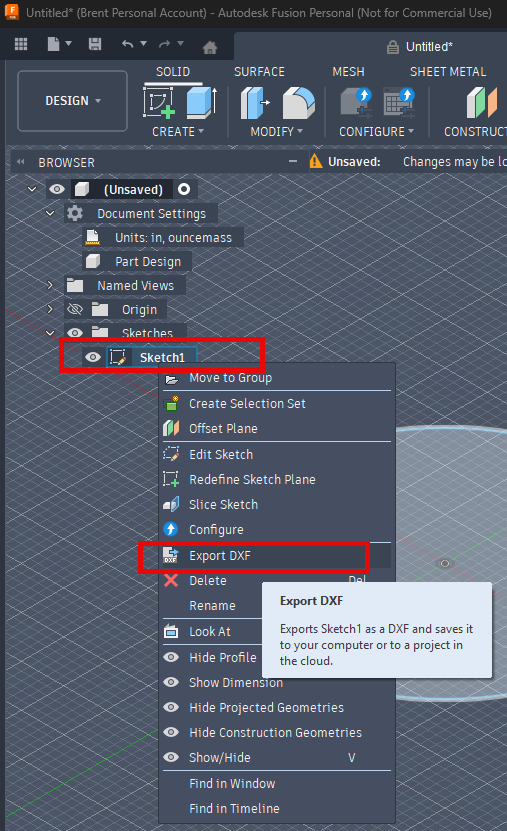507x831 pixels.
Task: Click the lock icon beside Untitled tab
Action: 393,47
